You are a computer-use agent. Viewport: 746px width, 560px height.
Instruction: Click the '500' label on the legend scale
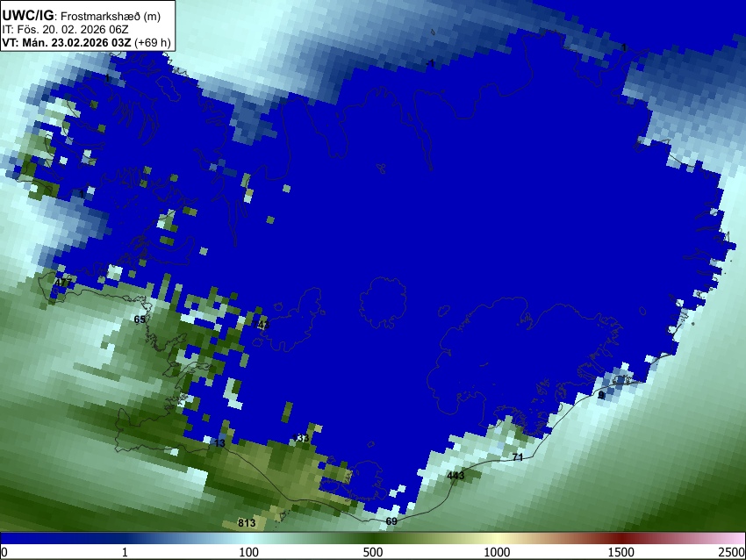372,552
